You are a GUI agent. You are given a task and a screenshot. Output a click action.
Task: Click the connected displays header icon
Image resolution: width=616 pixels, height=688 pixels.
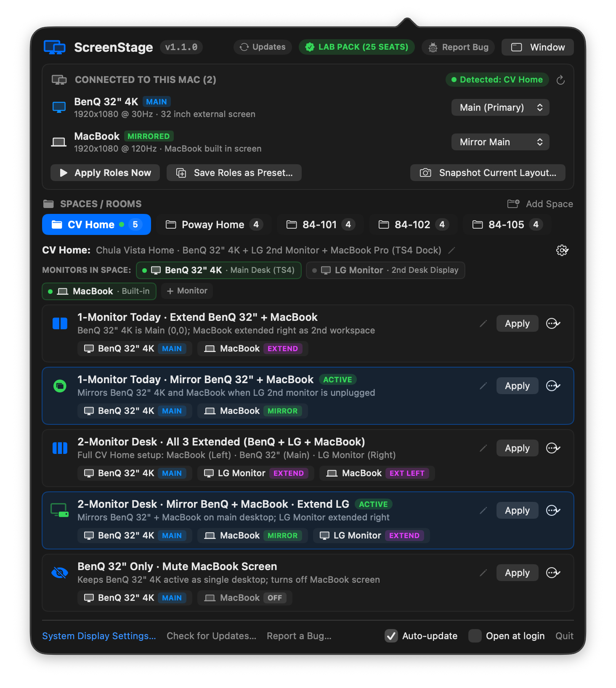(59, 80)
